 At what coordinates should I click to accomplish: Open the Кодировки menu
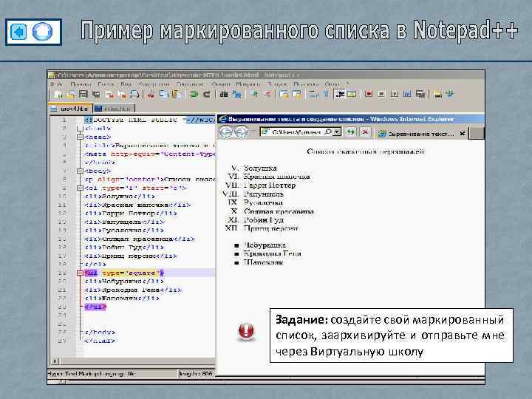[154, 83]
